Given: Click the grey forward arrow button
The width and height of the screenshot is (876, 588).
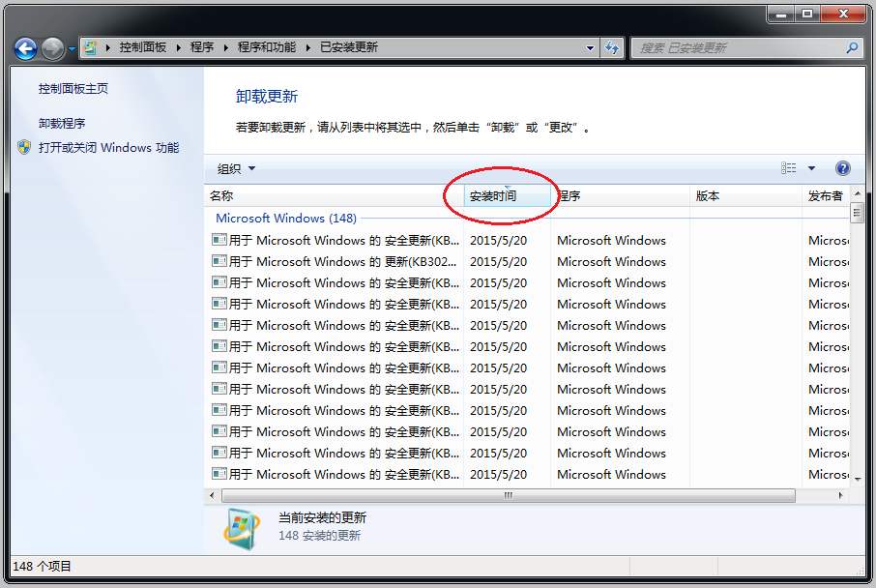Looking at the screenshot, I should [x=53, y=48].
